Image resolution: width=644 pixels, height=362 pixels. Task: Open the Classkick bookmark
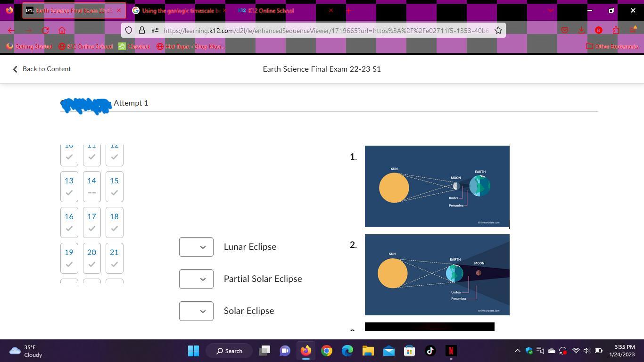pyautogui.click(x=134, y=46)
